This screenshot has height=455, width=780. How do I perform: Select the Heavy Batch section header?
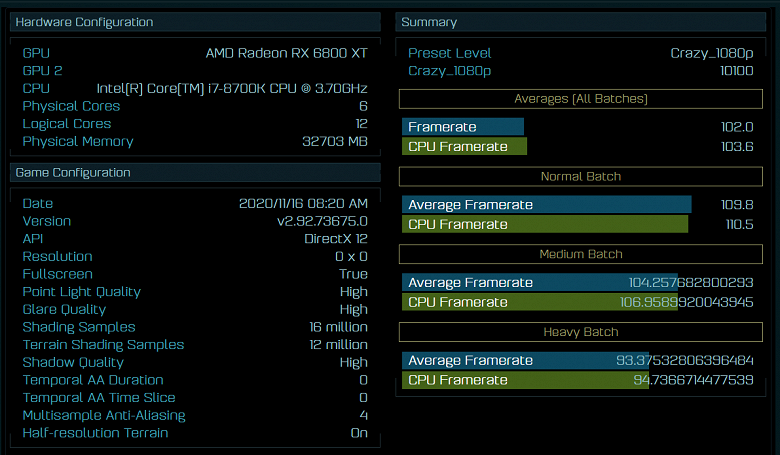(x=580, y=332)
